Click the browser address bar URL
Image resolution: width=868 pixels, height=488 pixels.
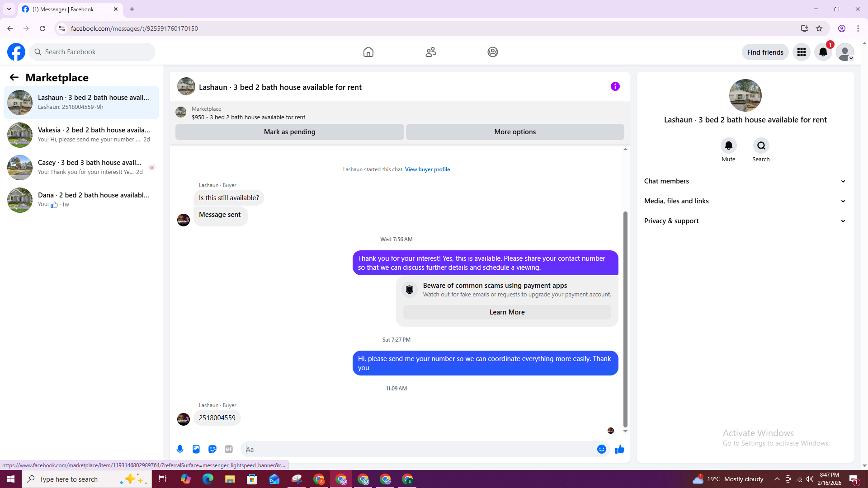click(x=134, y=28)
